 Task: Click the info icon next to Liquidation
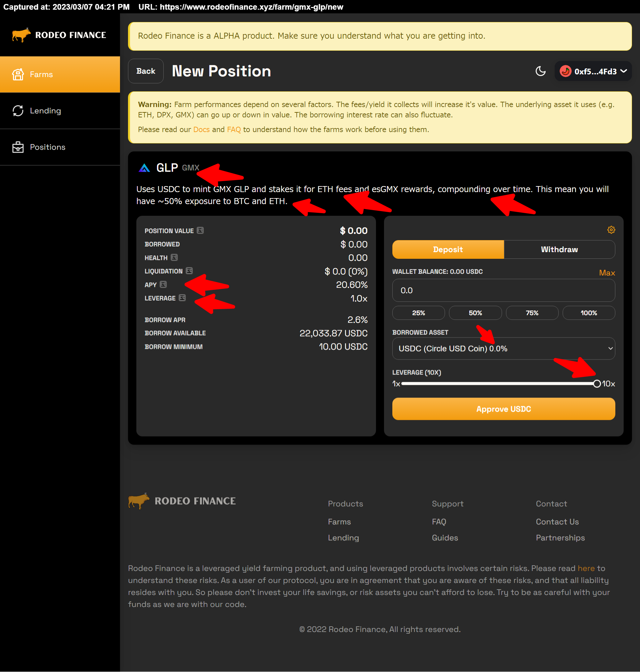tap(189, 271)
